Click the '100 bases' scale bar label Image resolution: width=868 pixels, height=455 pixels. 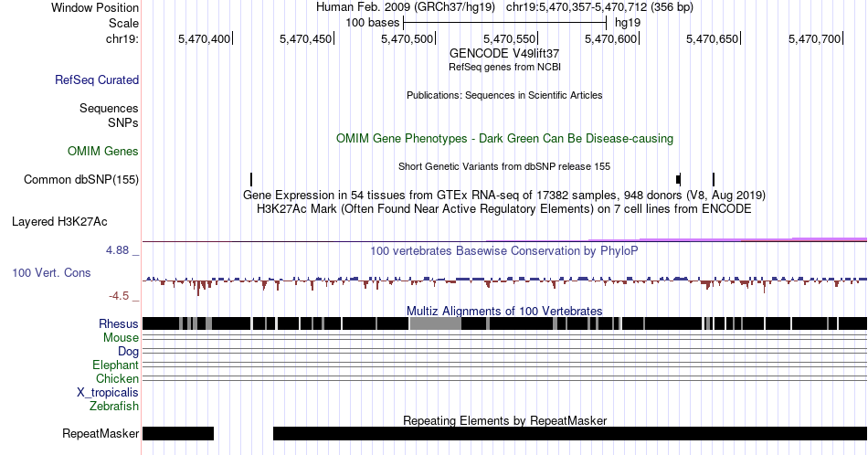[373, 23]
